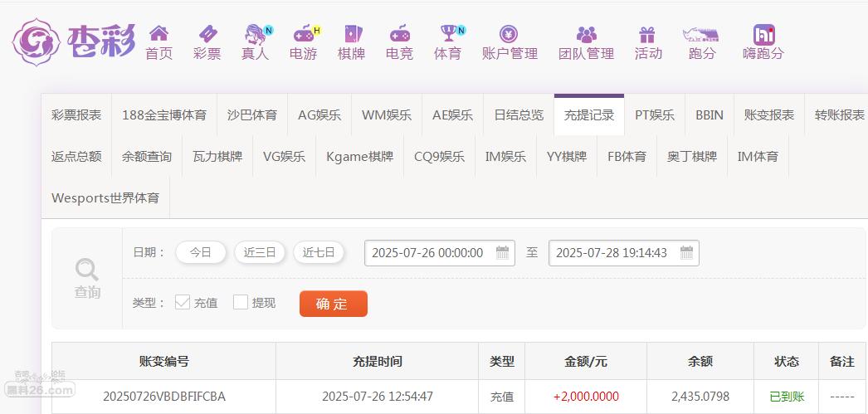Open the 跑分 rhino icon

[701, 35]
